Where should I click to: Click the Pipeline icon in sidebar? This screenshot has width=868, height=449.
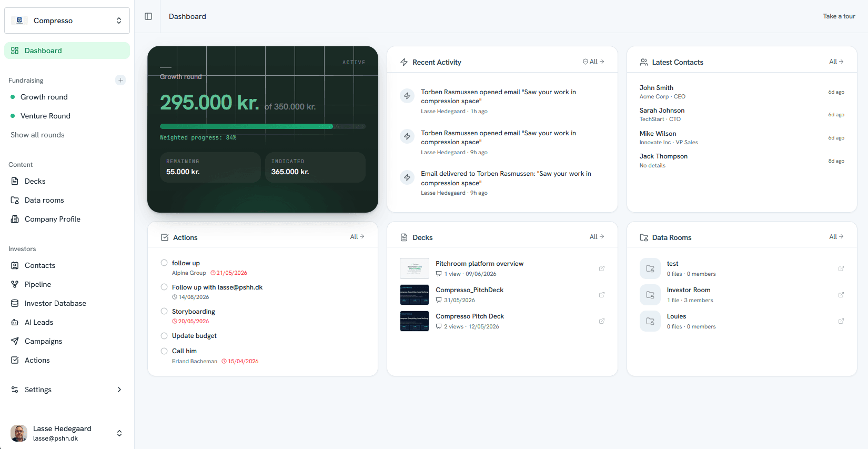(15, 284)
